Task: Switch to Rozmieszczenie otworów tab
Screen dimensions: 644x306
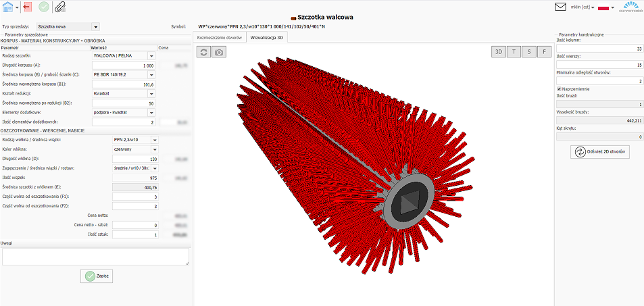Action: coord(220,37)
